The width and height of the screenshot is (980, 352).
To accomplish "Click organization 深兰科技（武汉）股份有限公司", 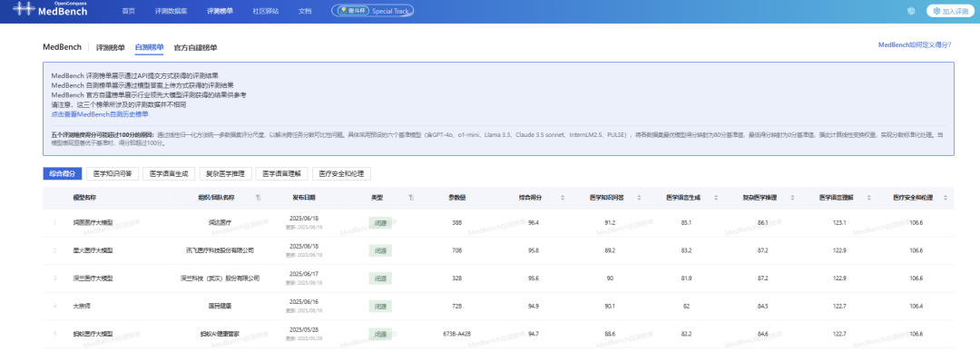I will 220,279.
